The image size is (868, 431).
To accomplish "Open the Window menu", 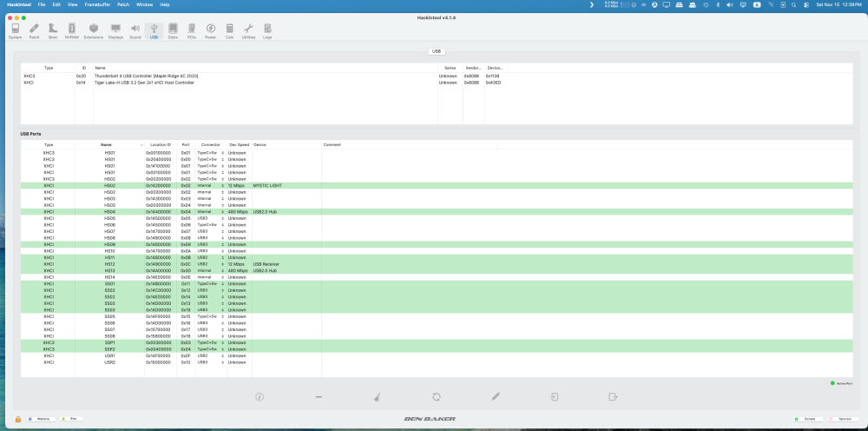I will click(x=144, y=4).
